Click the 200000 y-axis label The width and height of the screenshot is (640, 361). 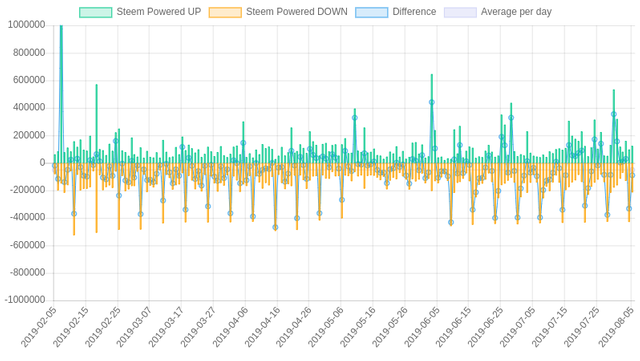[29, 136]
